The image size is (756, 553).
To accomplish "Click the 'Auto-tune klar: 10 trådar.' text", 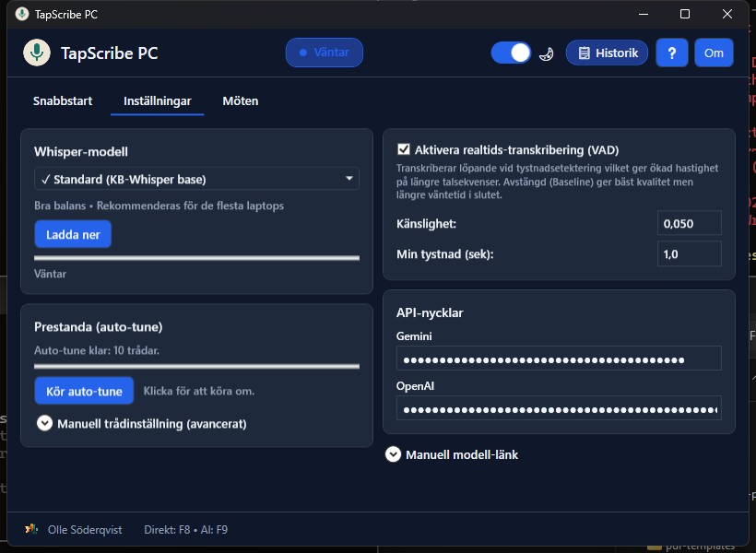I will [x=97, y=350].
